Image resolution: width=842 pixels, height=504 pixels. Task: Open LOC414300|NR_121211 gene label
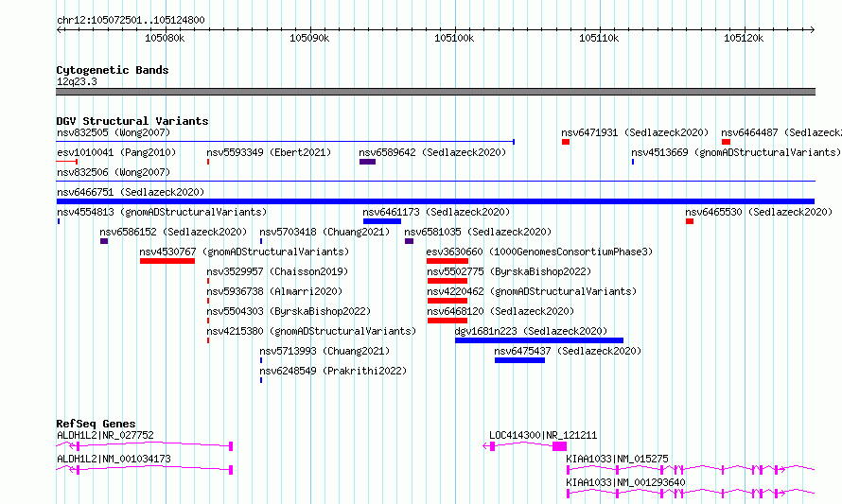click(543, 435)
